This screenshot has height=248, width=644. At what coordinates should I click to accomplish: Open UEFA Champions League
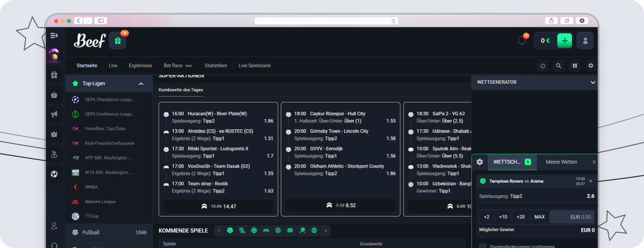point(109,100)
